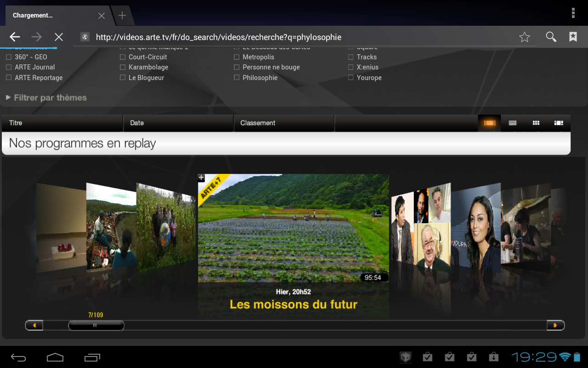This screenshot has width=588, height=368.
Task: Open the clock showing 19:29
Action: 534,357
